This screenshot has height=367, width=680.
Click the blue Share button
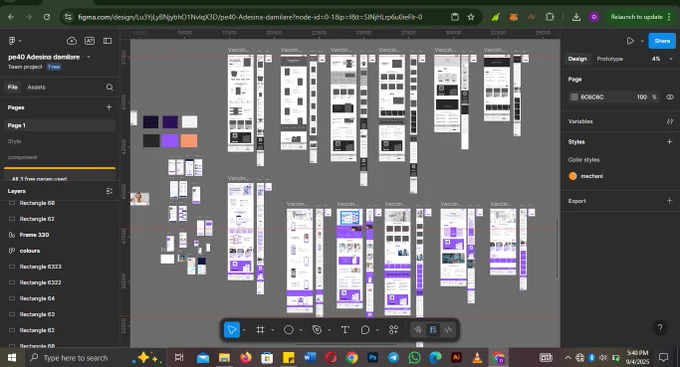point(662,41)
